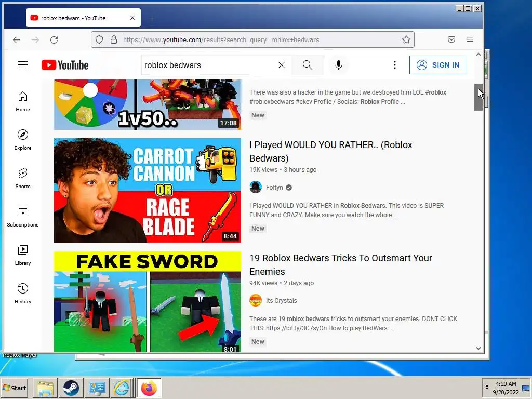Open the Foltyn channel name link

(274, 187)
